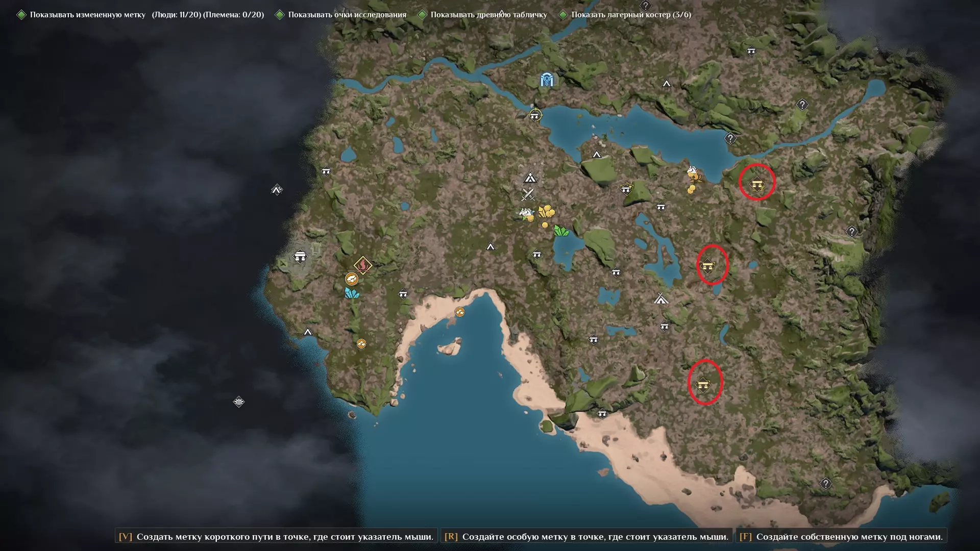Click the shield-framed ruin marker
The width and height of the screenshot is (980, 551).
(x=626, y=189)
